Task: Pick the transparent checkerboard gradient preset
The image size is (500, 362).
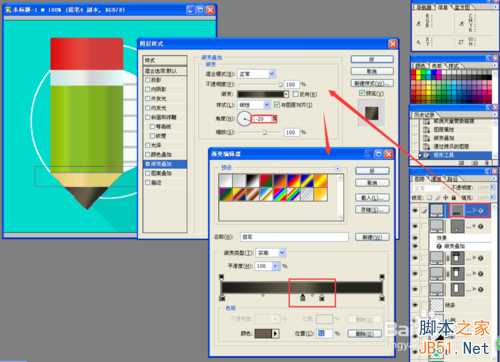Action: coord(307,194)
